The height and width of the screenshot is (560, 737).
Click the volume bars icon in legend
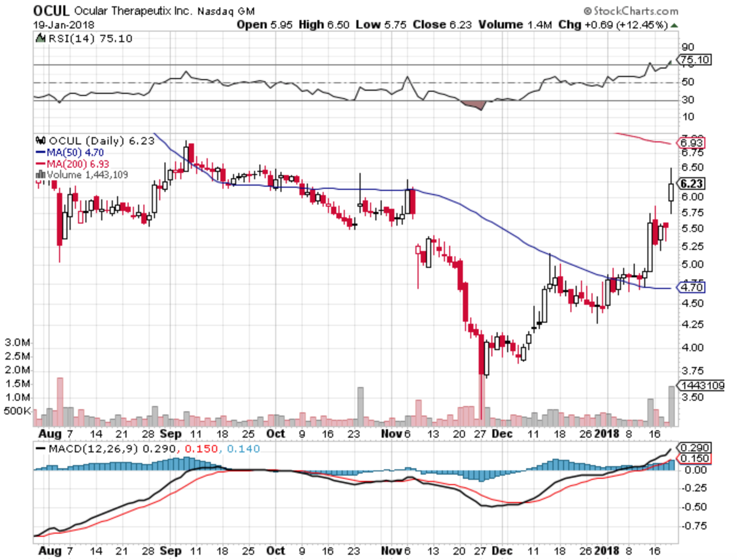point(41,175)
